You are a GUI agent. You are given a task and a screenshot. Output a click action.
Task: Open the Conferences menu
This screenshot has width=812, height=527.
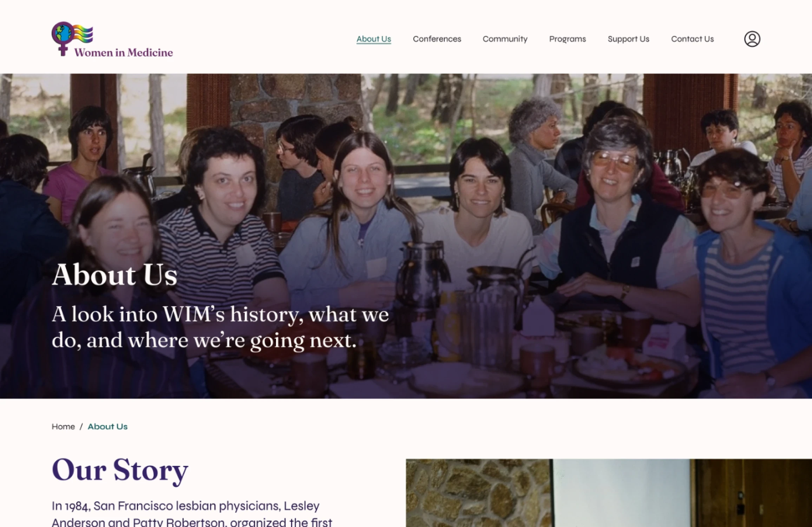click(x=437, y=39)
